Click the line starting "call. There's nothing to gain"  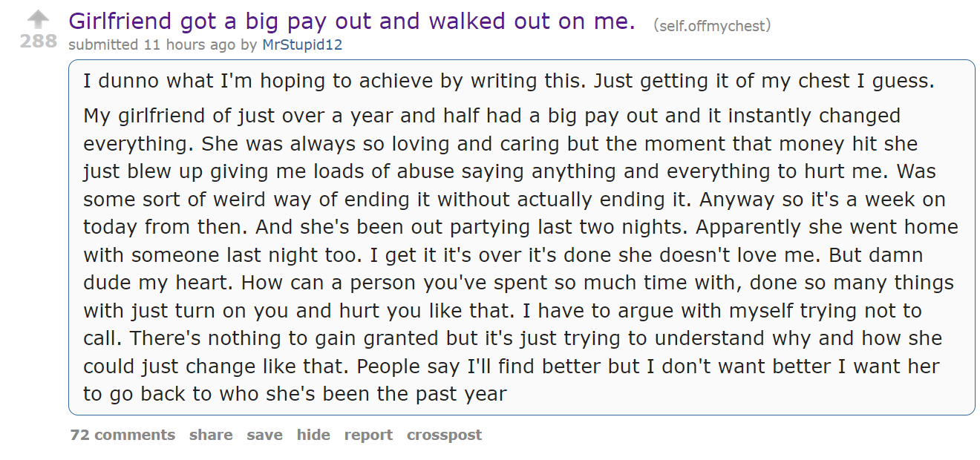[512, 338]
